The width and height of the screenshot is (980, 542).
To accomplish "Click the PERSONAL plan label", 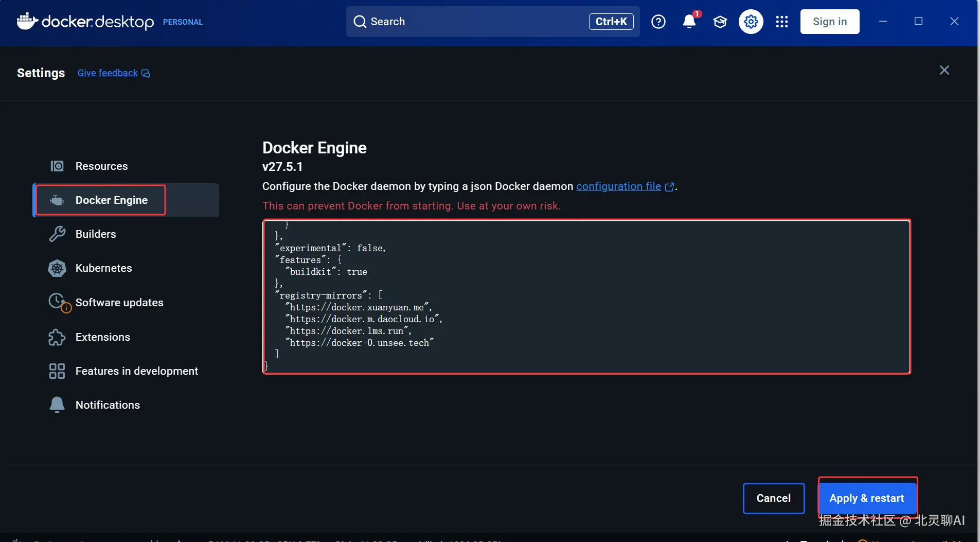I will coord(183,22).
